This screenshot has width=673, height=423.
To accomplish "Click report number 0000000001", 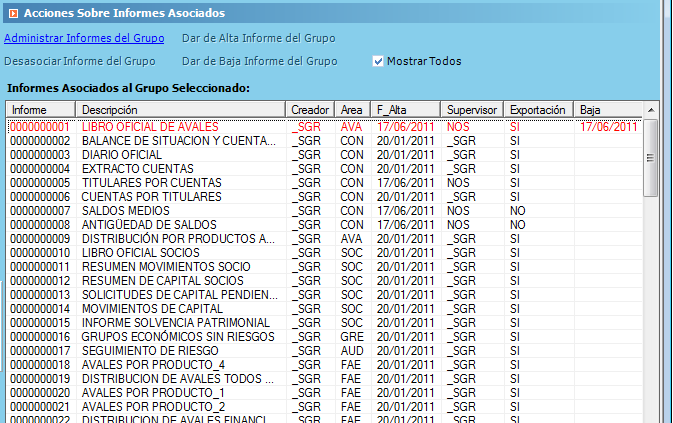I will pos(40,127).
